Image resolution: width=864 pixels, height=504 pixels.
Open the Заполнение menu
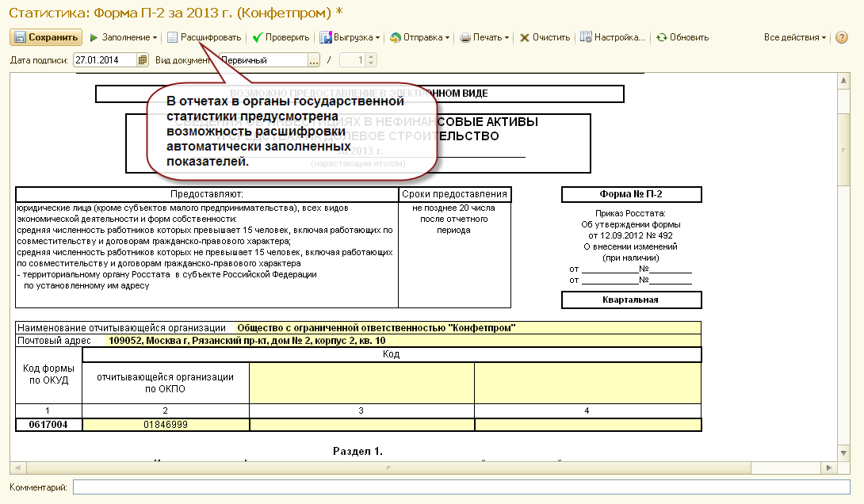click(x=124, y=37)
